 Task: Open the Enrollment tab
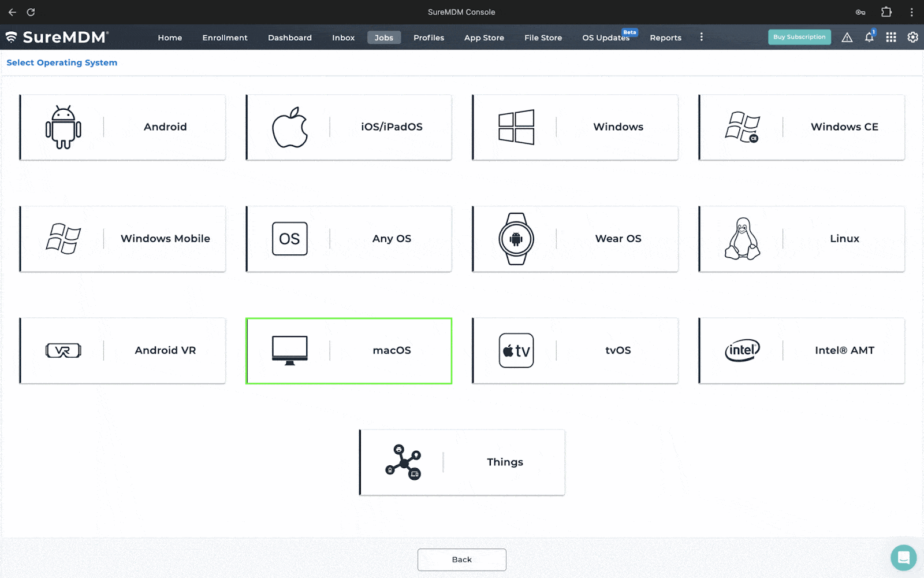coord(225,38)
